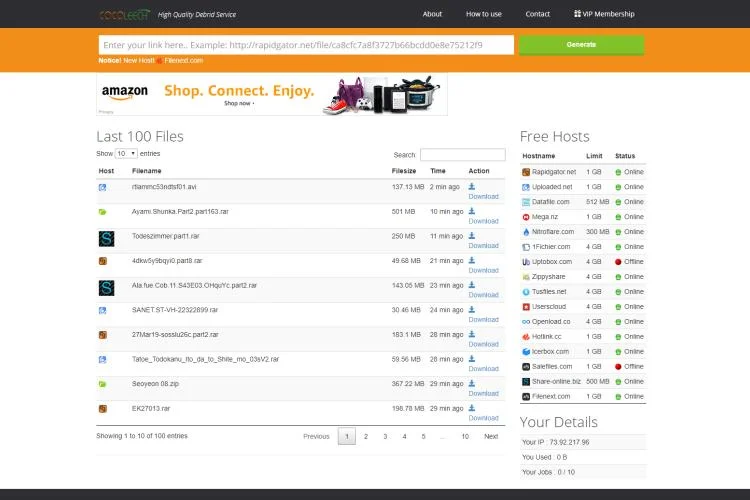Image resolution: width=750 pixels, height=500 pixels.
Task: Sort table by Filesize column header
Action: (404, 171)
